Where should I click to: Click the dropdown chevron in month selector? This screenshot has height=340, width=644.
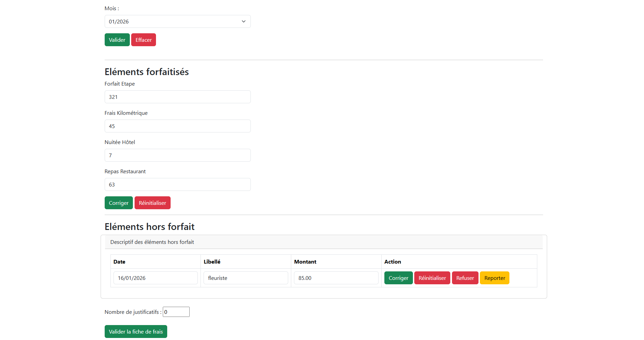[244, 21]
